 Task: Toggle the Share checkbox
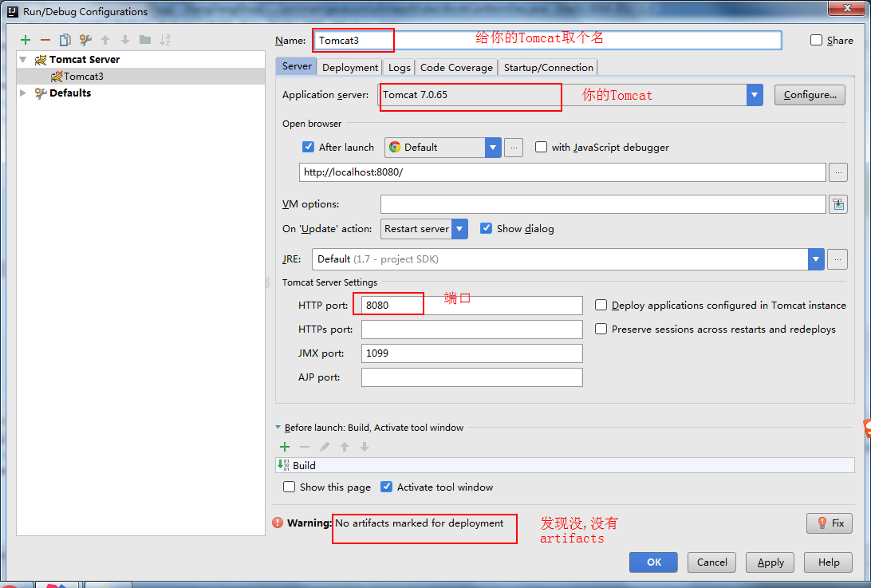click(x=816, y=40)
